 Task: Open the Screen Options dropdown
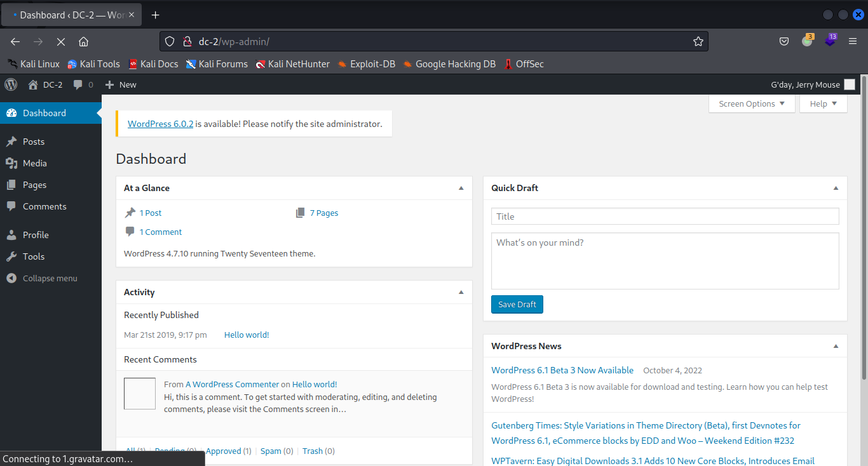752,103
